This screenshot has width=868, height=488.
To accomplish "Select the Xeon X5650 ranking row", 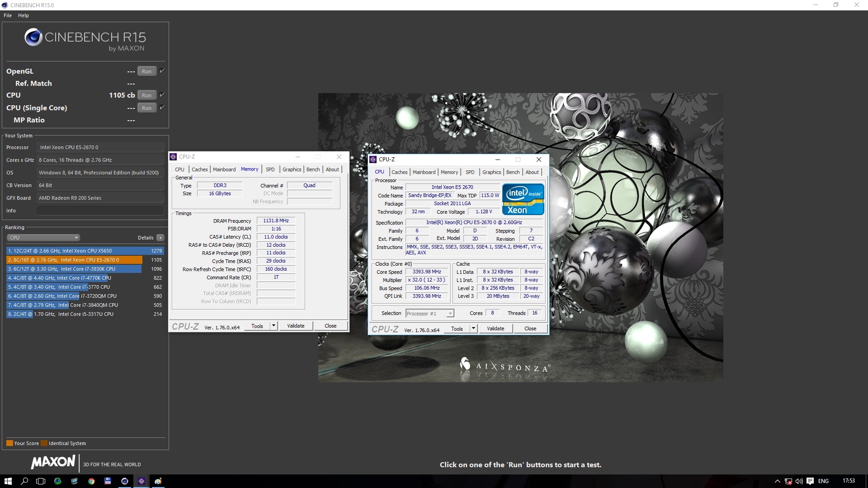I will coord(85,251).
